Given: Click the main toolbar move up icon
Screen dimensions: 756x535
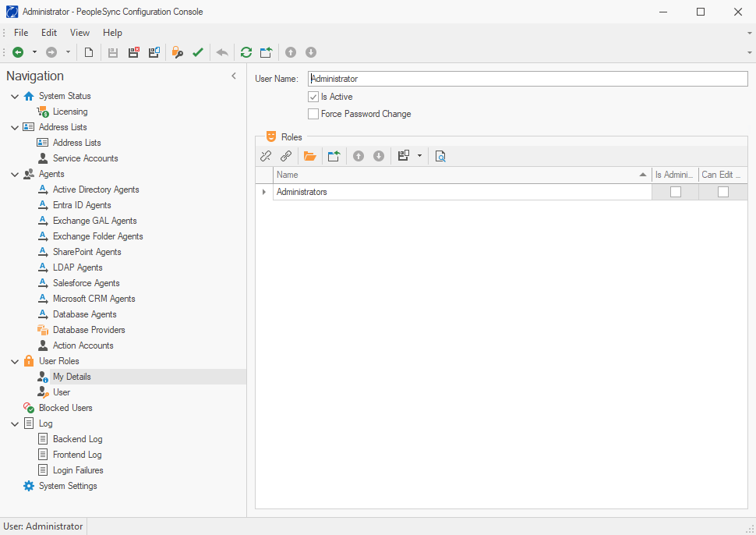Looking at the screenshot, I should 290,52.
